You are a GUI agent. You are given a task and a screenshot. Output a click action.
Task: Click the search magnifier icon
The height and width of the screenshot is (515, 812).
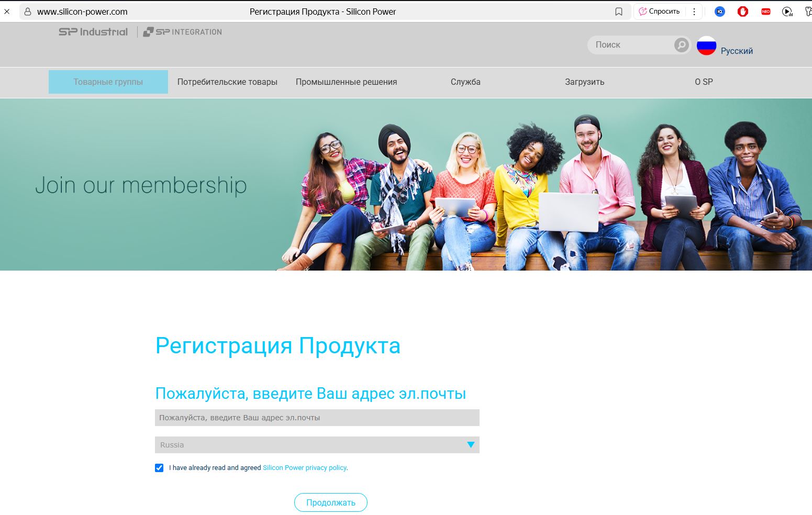click(681, 45)
